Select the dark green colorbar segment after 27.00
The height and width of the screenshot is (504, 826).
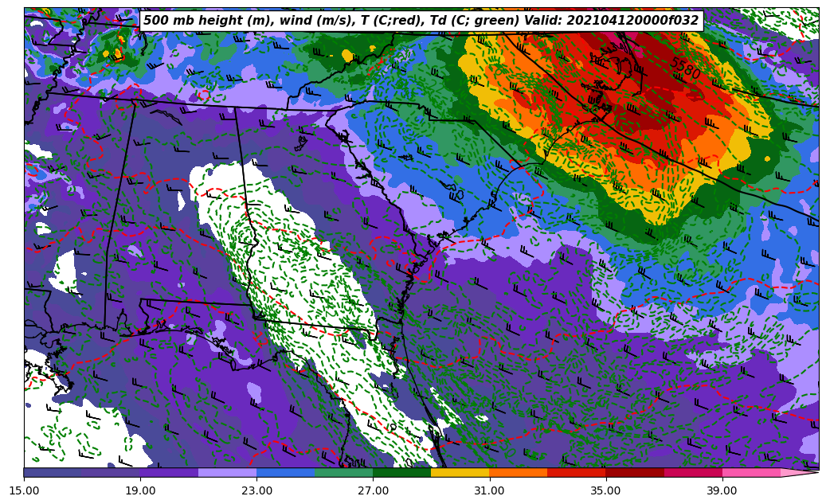(x=401, y=472)
